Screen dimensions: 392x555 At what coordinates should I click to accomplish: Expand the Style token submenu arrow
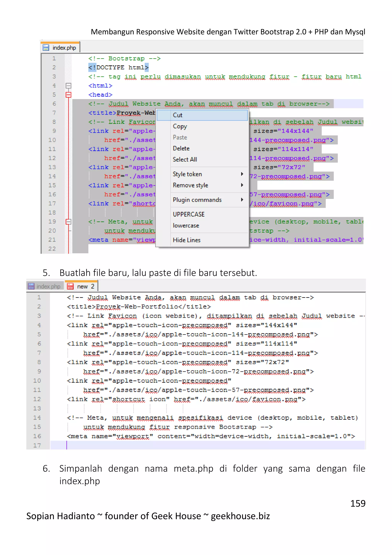[242, 174]
